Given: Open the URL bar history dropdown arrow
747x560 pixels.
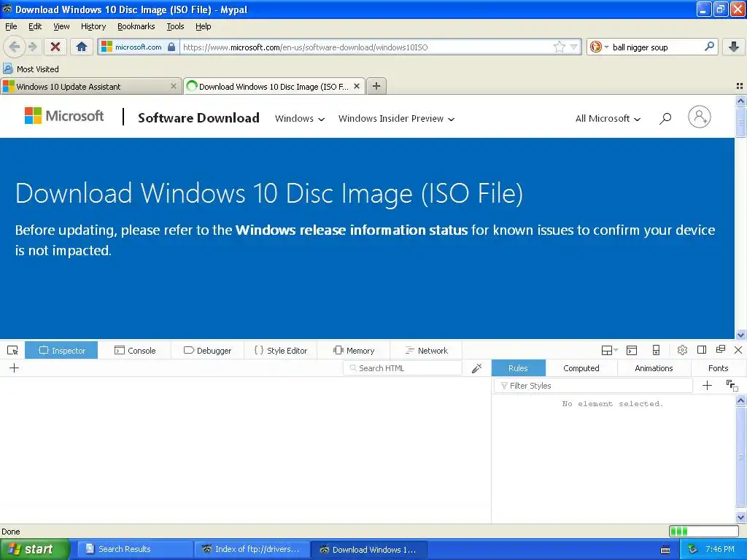Looking at the screenshot, I should (573, 47).
